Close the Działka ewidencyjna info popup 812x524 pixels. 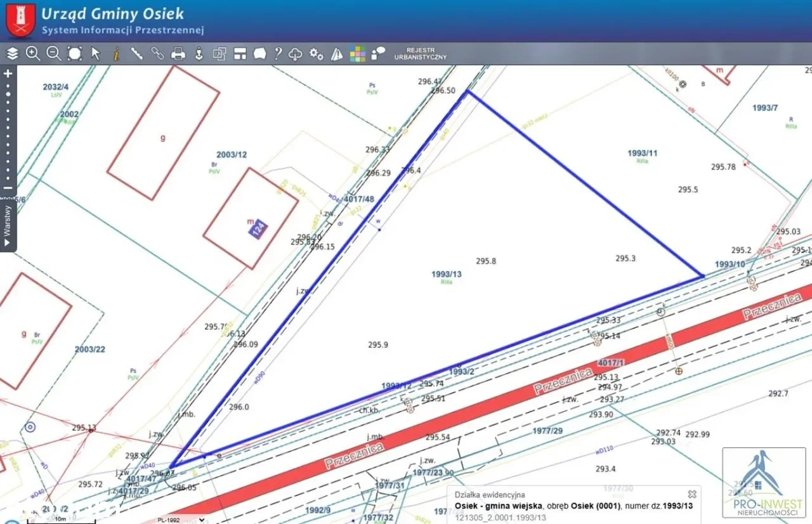click(692, 494)
